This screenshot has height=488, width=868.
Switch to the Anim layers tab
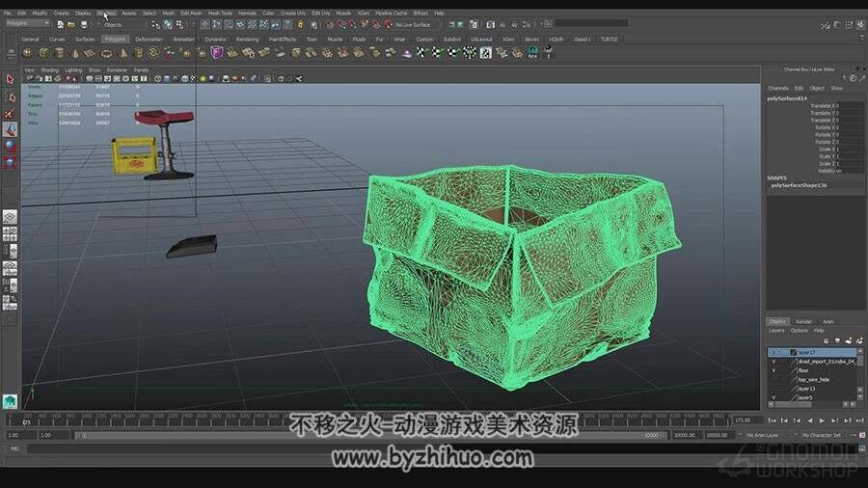828,321
